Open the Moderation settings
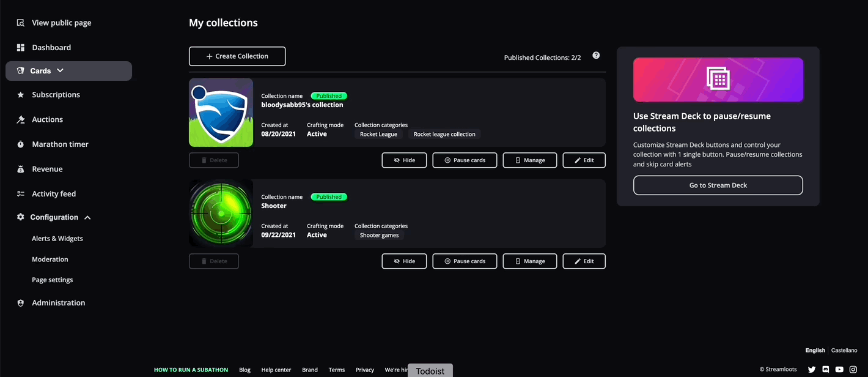Image resolution: width=868 pixels, height=377 pixels. [50, 259]
